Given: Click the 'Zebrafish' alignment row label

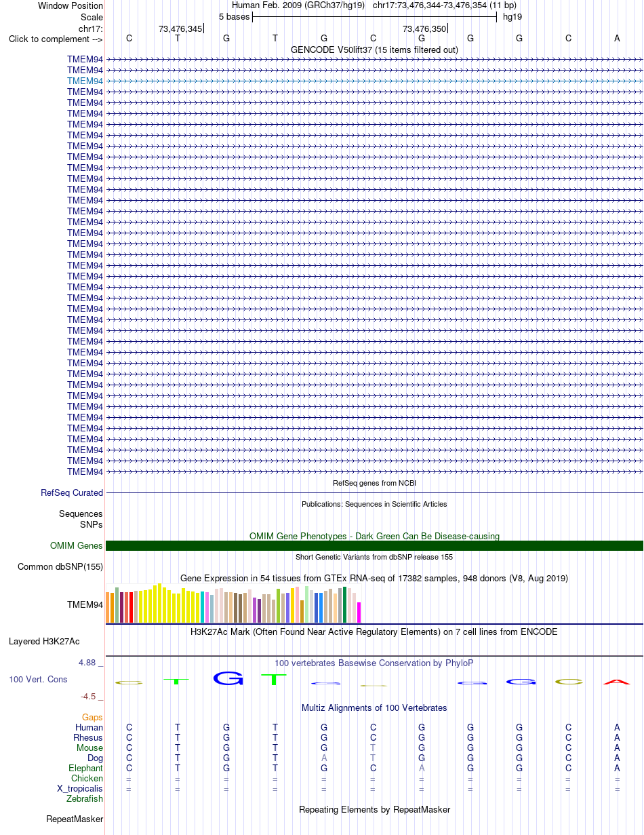Looking at the screenshot, I should point(85,798).
